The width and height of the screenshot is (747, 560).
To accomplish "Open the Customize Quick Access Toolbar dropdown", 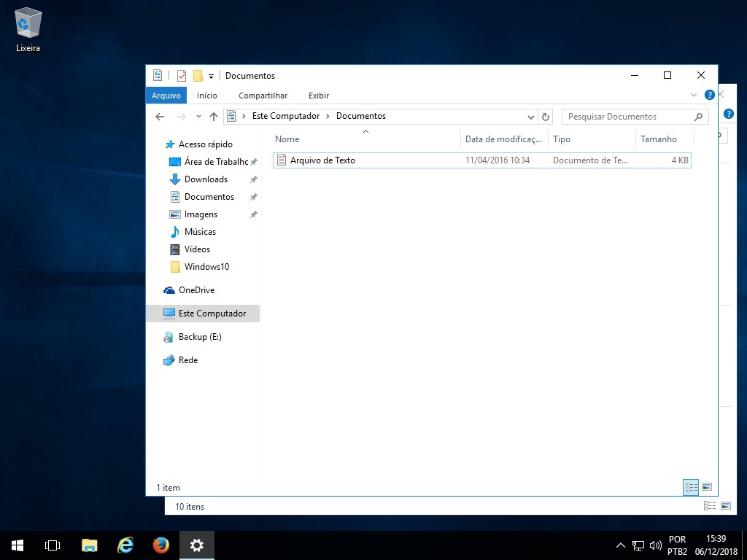I will pos(211,76).
